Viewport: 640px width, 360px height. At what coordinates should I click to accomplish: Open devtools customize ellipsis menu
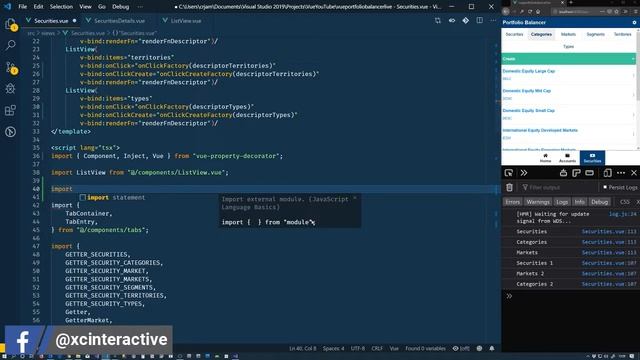pyautogui.click(x=621, y=173)
